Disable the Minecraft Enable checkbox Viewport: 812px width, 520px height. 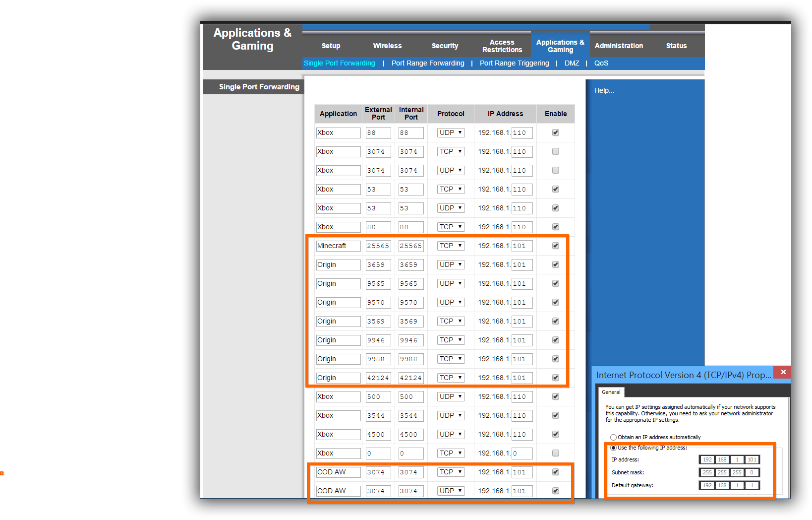coord(555,246)
